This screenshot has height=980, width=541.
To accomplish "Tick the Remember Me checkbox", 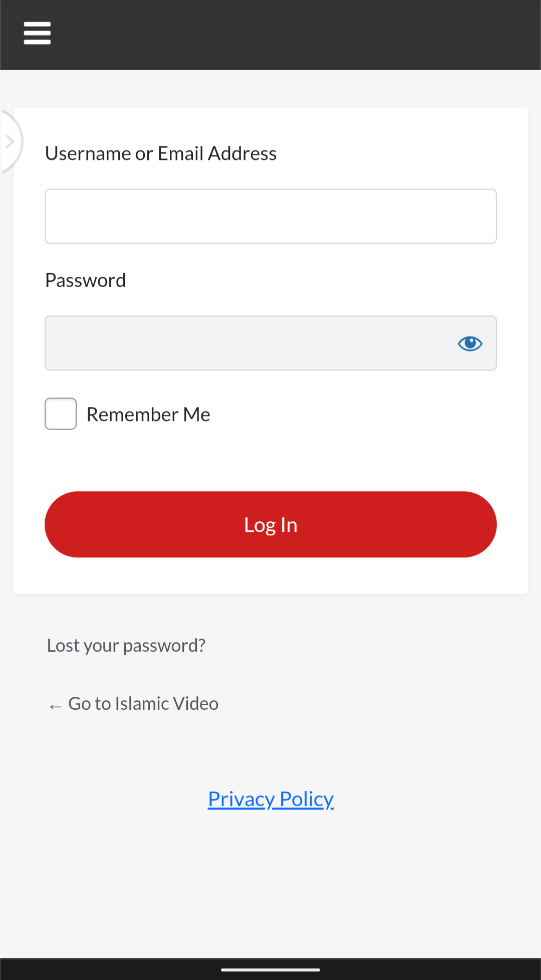I will coord(61,414).
